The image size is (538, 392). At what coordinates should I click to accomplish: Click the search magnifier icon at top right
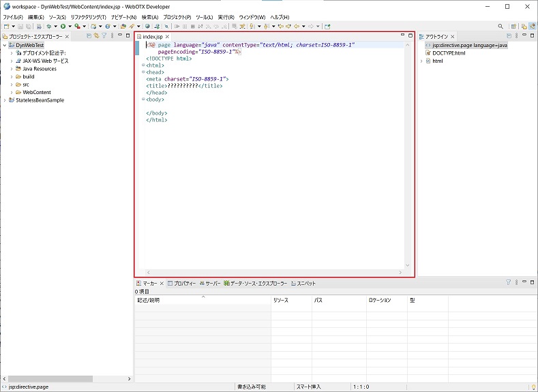(500, 26)
